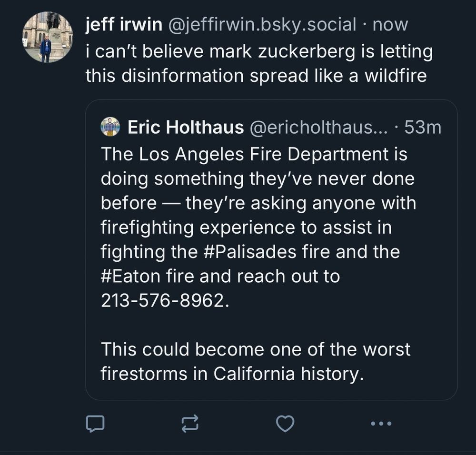Click the "disinformation spread like a wildfire" line
Image resolution: width=476 pixels, height=455 pixels.
[x=256, y=76]
